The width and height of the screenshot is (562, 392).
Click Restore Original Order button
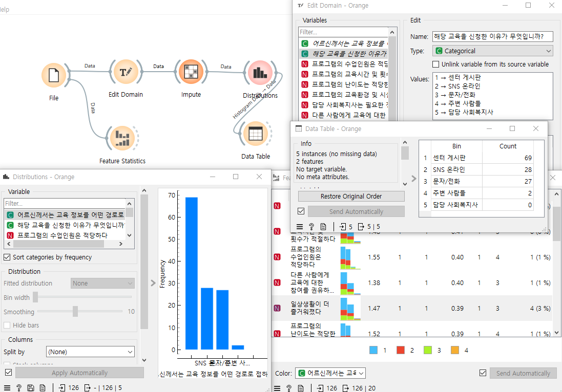tap(351, 197)
